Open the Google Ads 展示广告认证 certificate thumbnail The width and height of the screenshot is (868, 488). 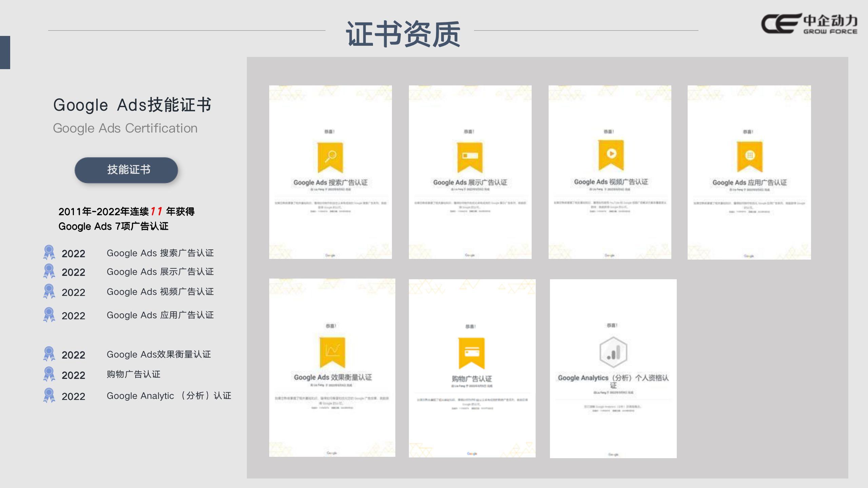click(470, 172)
